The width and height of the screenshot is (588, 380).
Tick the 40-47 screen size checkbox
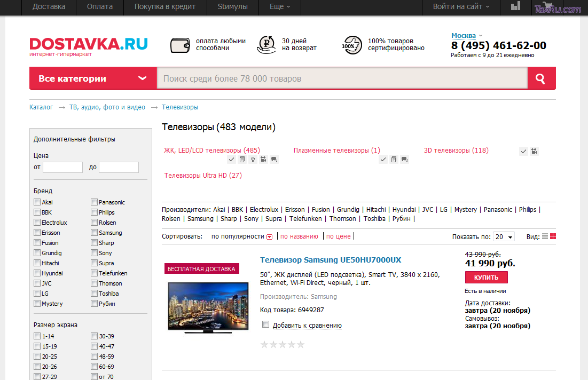click(94, 346)
